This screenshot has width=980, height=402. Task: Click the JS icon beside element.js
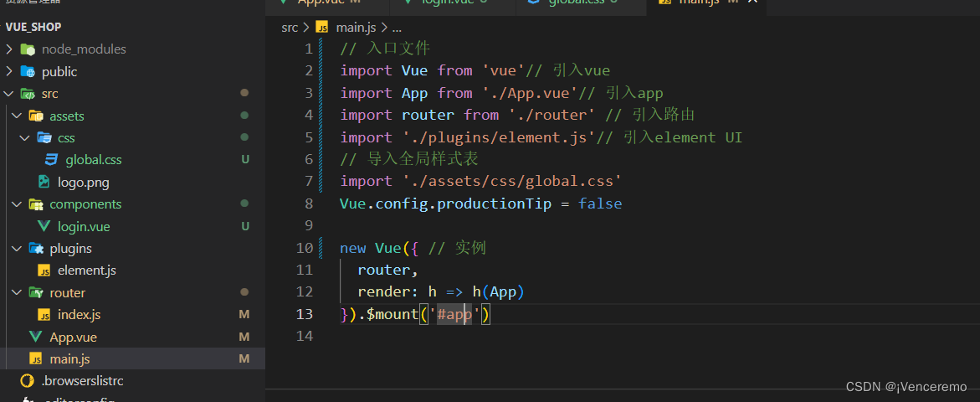click(44, 271)
